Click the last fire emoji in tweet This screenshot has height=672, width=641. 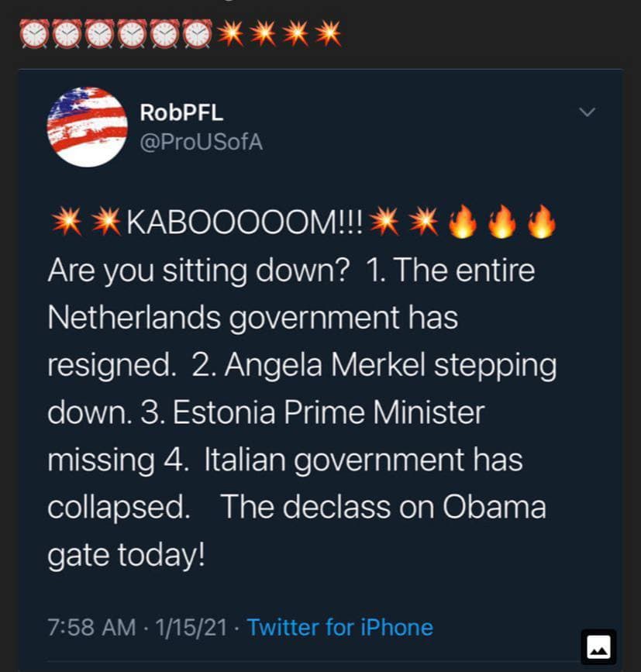coord(541,223)
